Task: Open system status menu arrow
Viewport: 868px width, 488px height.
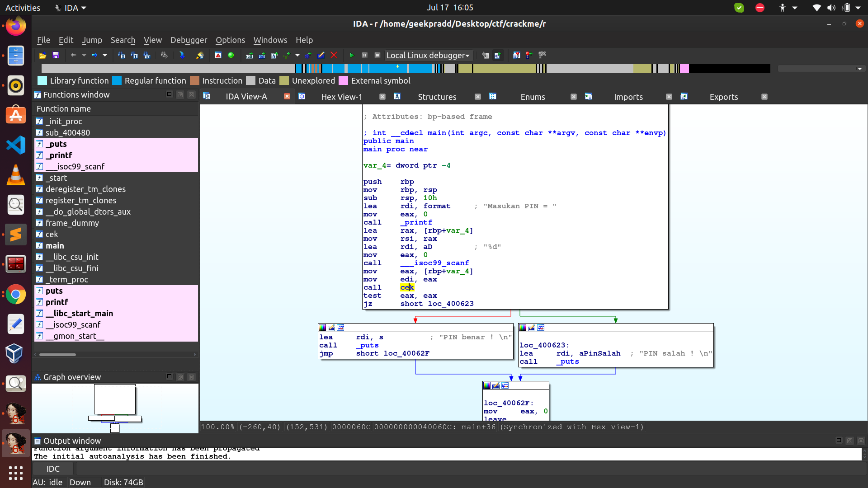Action: [x=858, y=8]
